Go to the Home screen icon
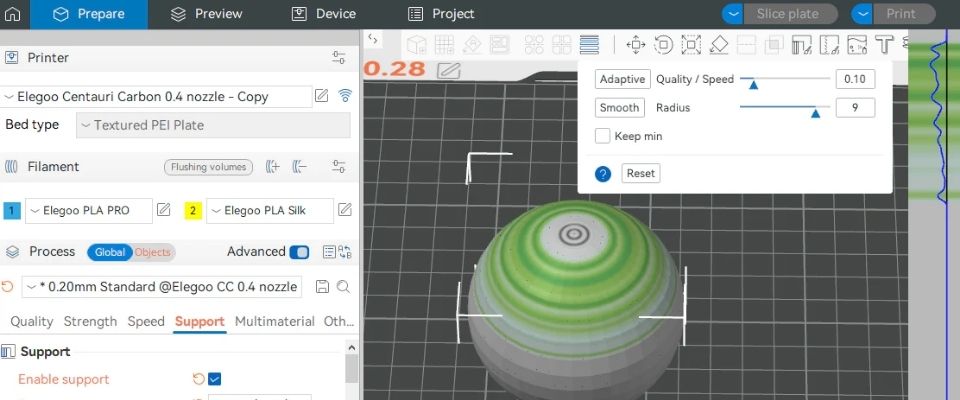The height and width of the screenshot is (400, 960). 12,14
